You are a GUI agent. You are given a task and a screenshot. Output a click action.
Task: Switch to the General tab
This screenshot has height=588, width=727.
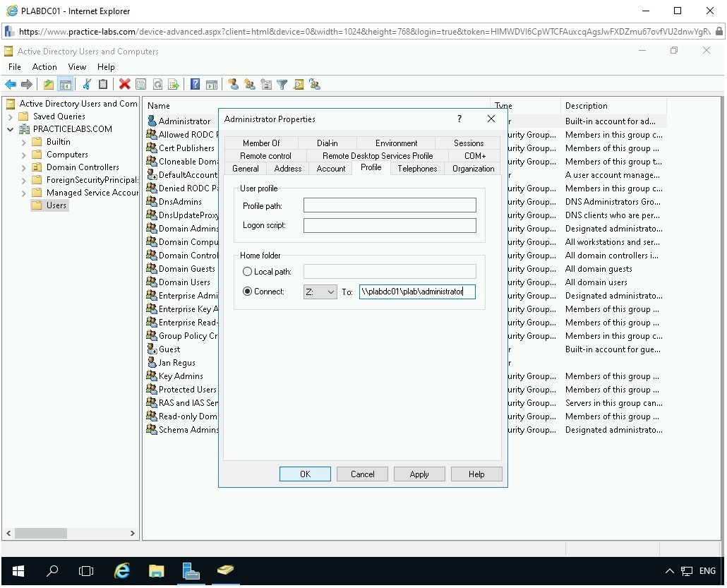click(245, 168)
